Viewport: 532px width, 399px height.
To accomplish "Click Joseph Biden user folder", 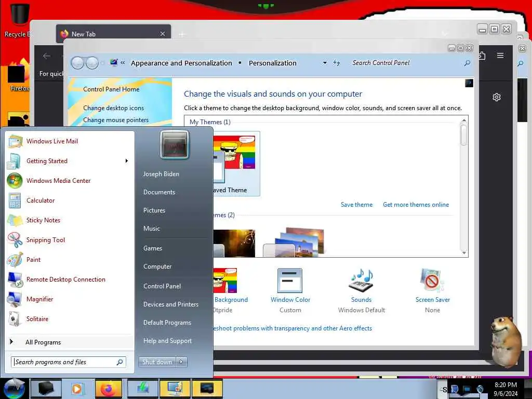I will click(161, 174).
